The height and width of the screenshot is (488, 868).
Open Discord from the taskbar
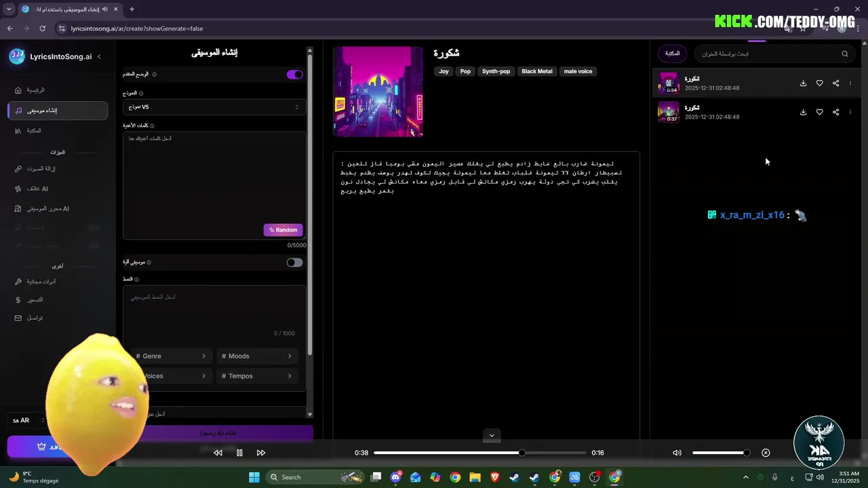tap(396, 477)
